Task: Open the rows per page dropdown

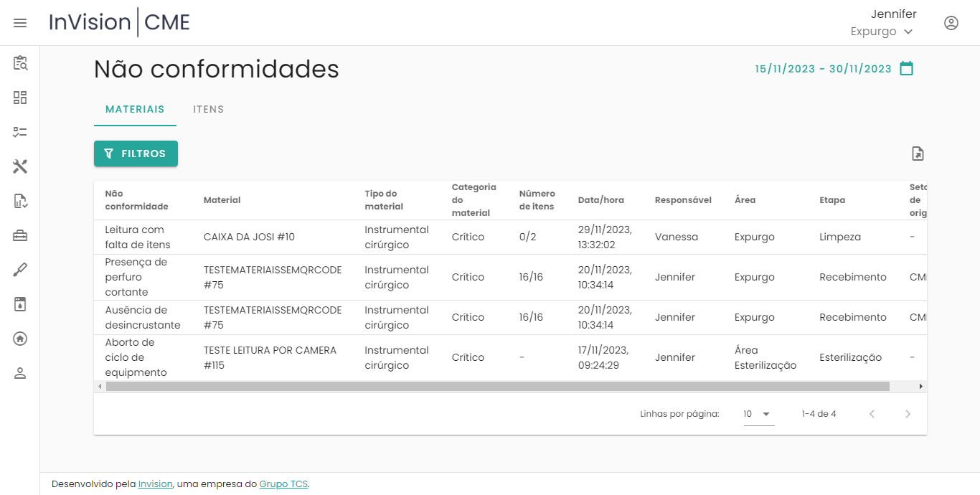Action: [758, 414]
